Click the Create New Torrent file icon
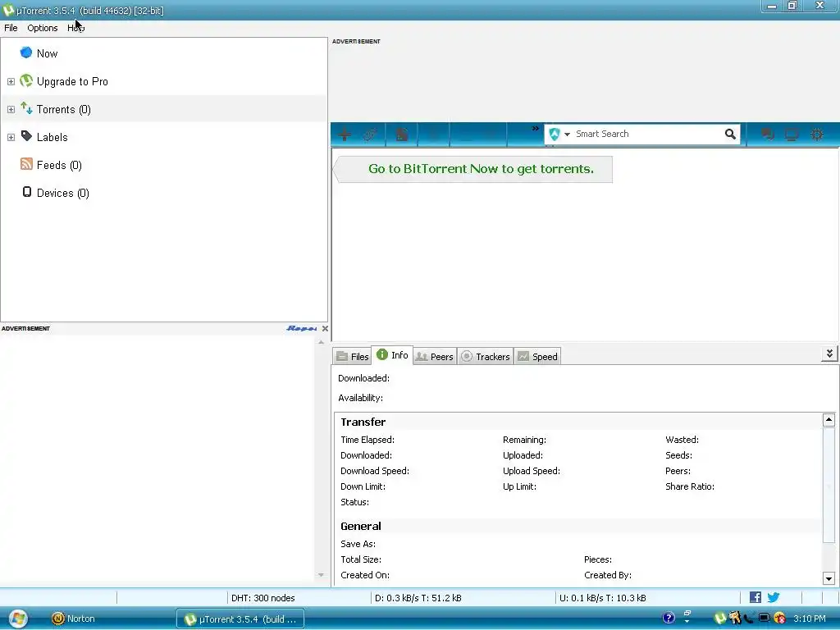This screenshot has height=630, width=840. tap(401, 134)
